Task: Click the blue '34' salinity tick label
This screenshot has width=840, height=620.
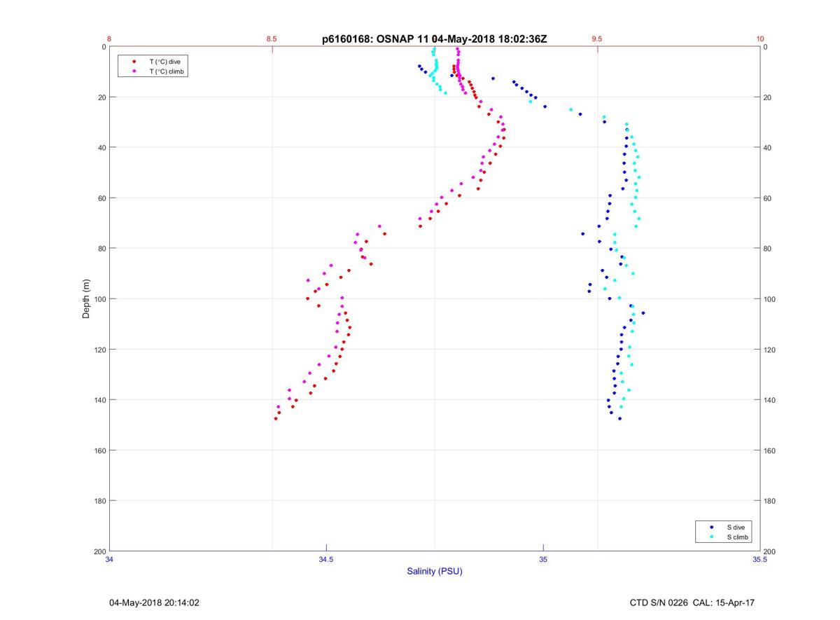Action: coord(110,560)
